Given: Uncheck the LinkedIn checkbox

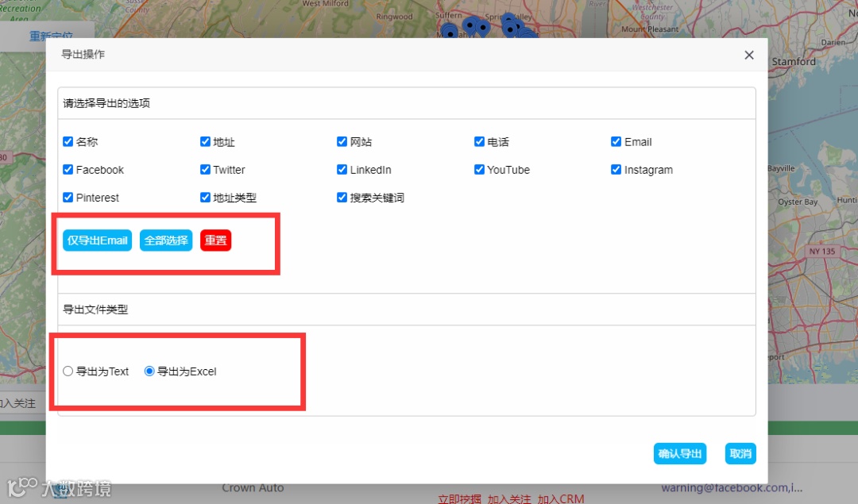Looking at the screenshot, I should coord(342,170).
